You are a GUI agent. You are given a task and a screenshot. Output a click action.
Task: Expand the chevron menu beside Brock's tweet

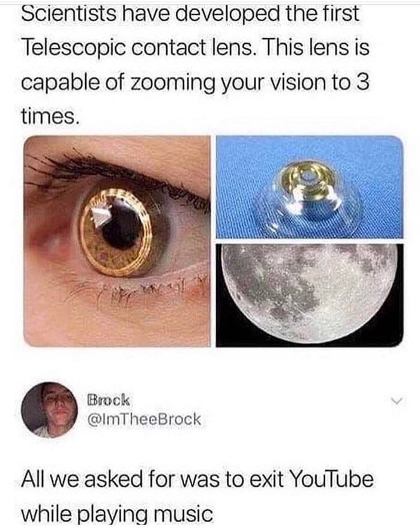click(x=397, y=402)
